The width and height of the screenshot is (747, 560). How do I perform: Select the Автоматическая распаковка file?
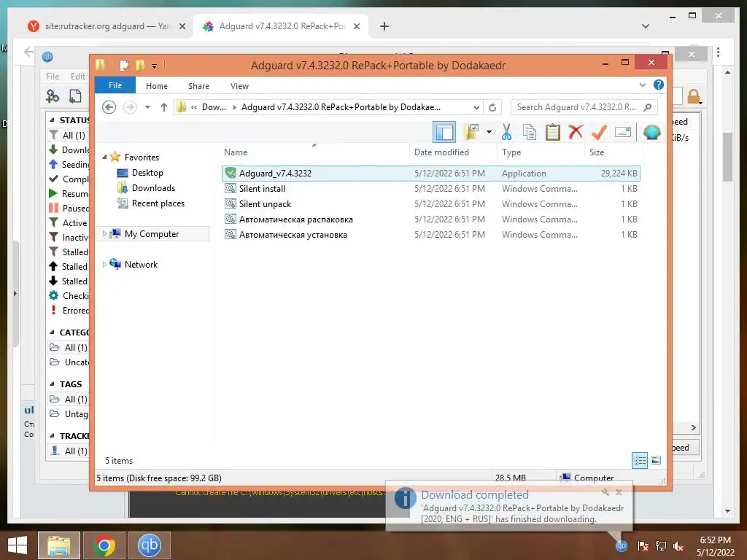pyautogui.click(x=430, y=219)
